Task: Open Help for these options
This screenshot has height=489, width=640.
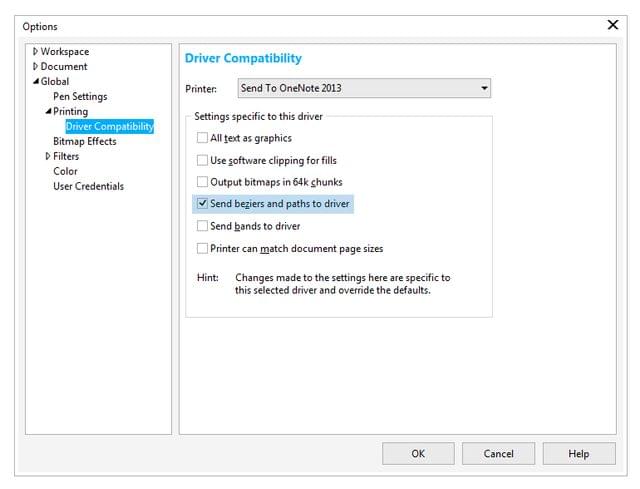Action: 578,454
